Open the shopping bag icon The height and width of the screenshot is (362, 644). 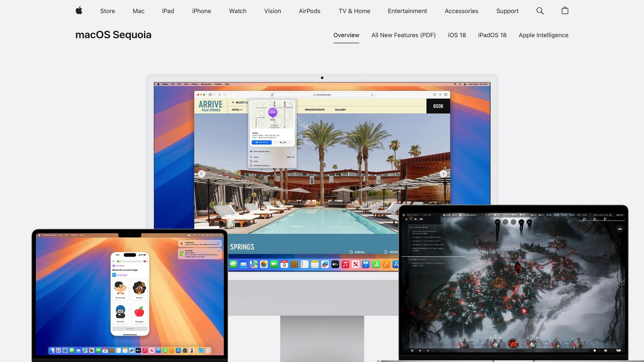click(x=565, y=11)
